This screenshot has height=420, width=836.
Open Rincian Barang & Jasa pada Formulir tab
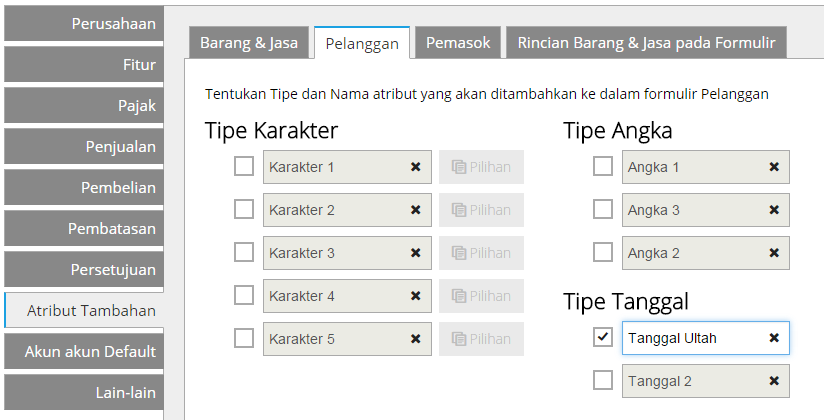[646, 43]
